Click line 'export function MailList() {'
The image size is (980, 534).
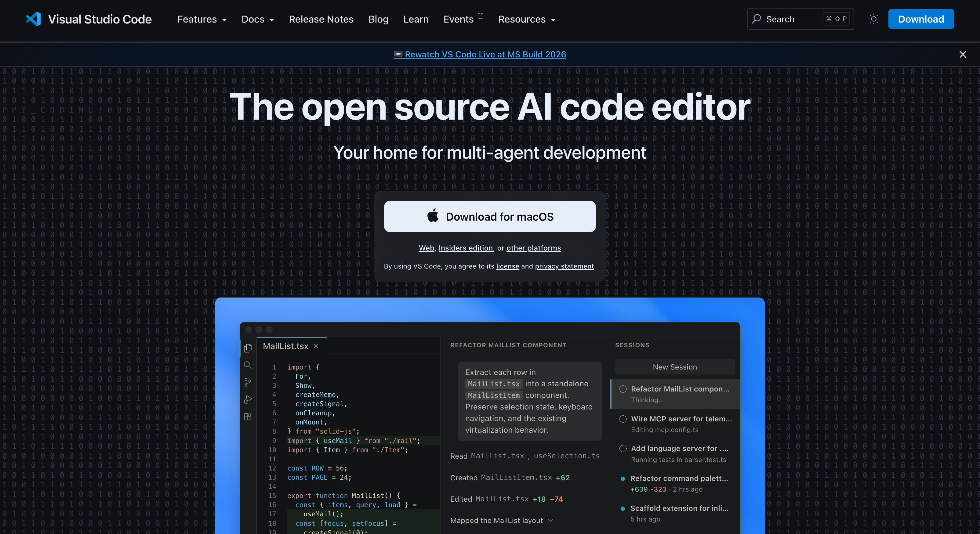coord(343,496)
